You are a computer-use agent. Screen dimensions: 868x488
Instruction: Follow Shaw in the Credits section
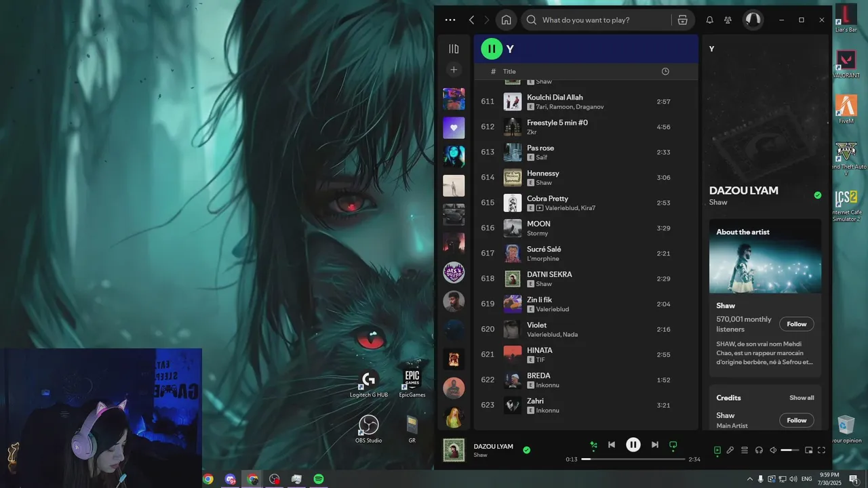(x=797, y=420)
